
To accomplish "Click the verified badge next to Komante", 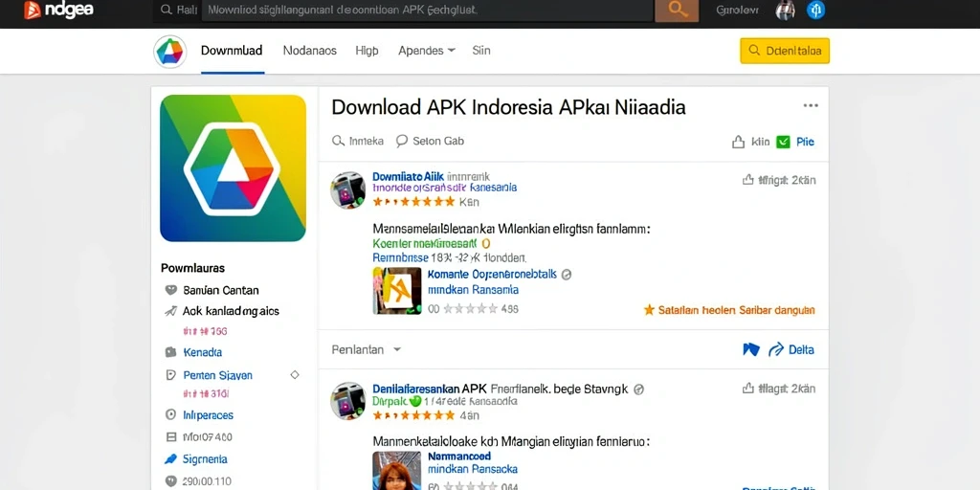I will (x=567, y=275).
